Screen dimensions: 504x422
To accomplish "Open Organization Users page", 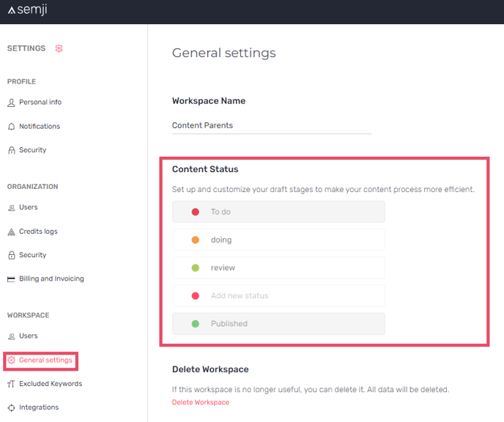I will click(x=29, y=207).
